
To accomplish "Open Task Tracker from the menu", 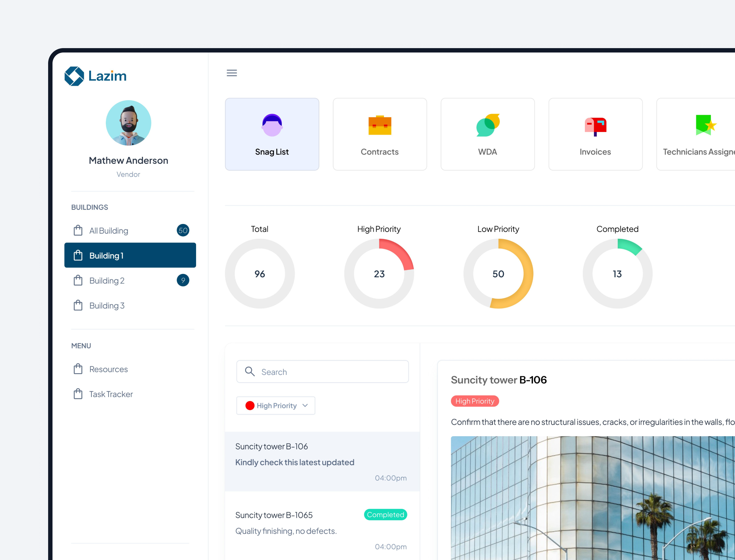I will click(x=130, y=394).
